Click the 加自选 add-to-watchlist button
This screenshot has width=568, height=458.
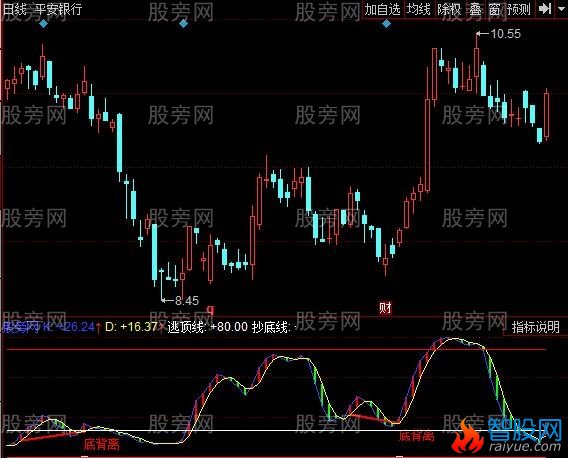click(x=382, y=9)
